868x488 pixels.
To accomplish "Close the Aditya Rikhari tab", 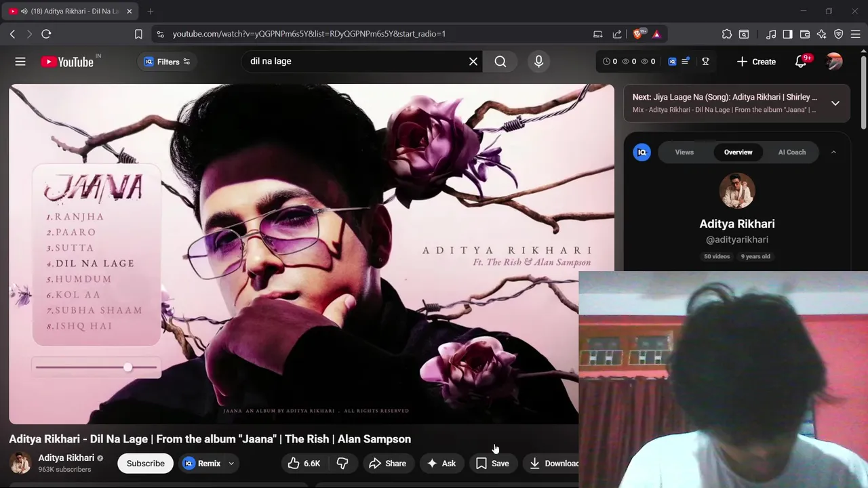I will [129, 12].
